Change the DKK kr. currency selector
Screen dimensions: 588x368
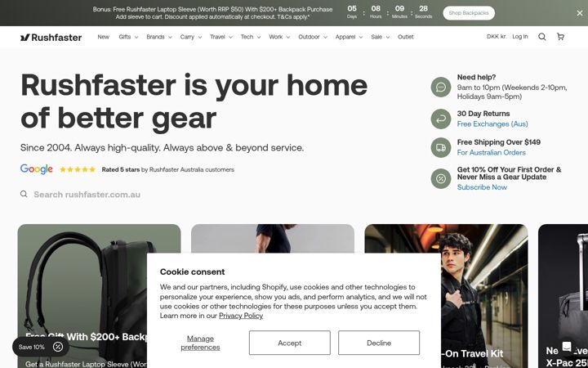tap(497, 37)
